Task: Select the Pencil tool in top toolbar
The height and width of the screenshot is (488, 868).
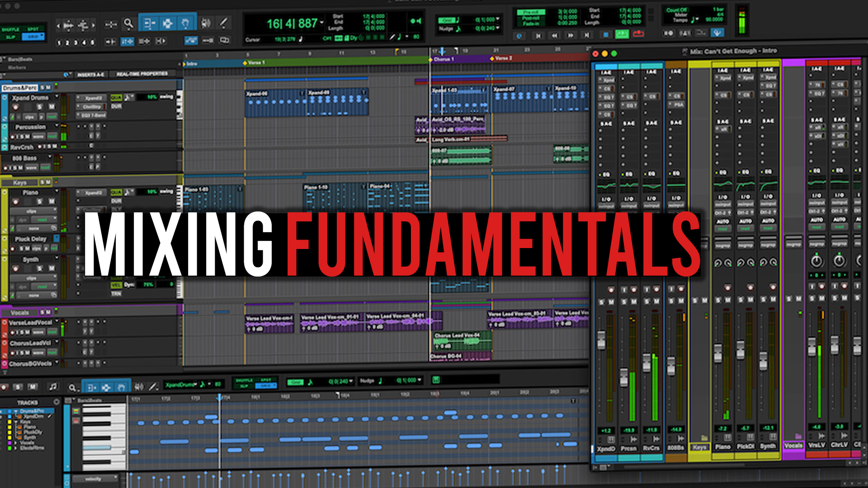Action: tap(223, 23)
